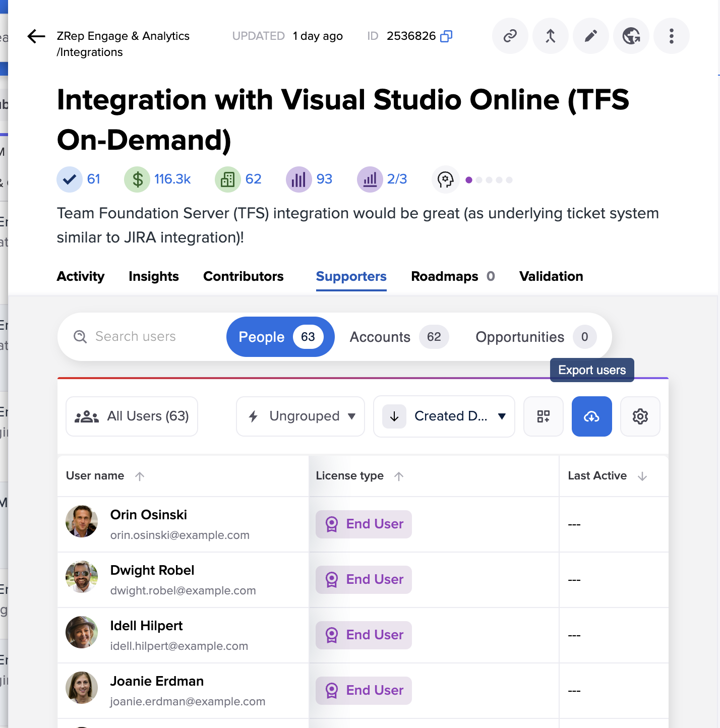The width and height of the screenshot is (720, 728).
Task: Click idell.hilpert@example.com email
Action: tap(179, 646)
